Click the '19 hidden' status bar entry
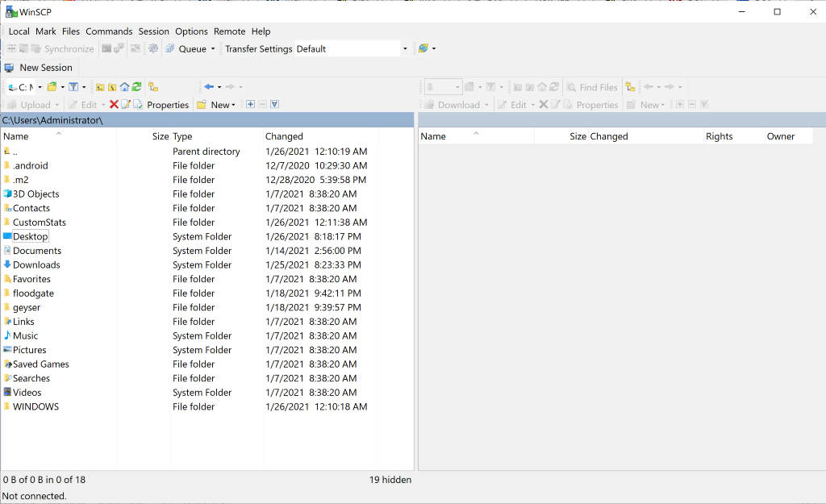 tap(390, 480)
